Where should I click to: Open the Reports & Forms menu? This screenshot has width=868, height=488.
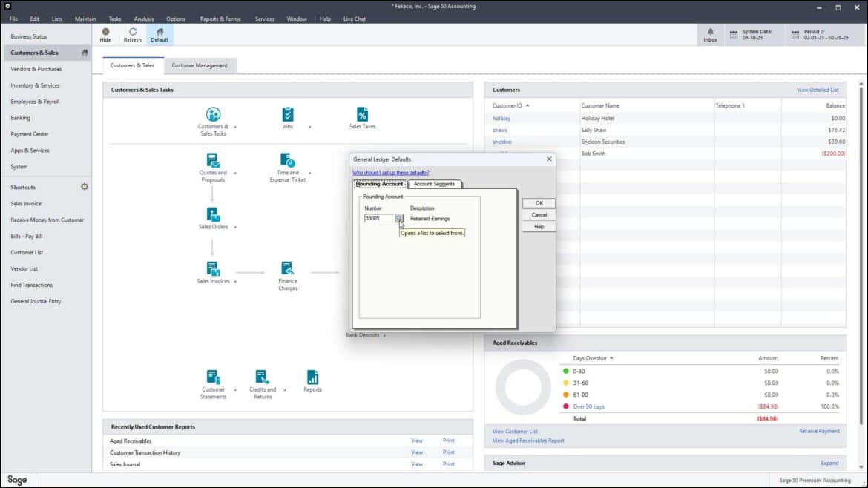[220, 19]
